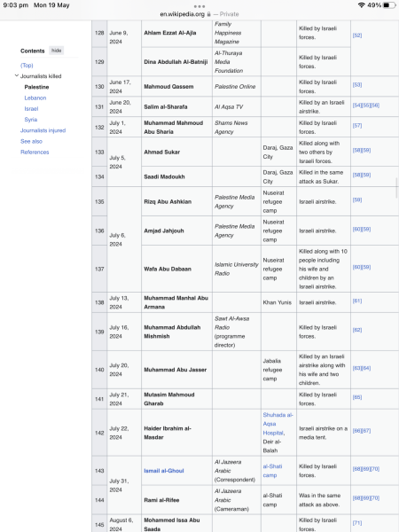Go to Lebanon section
The height and width of the screenshot is (532, 399).
(35, 98)
